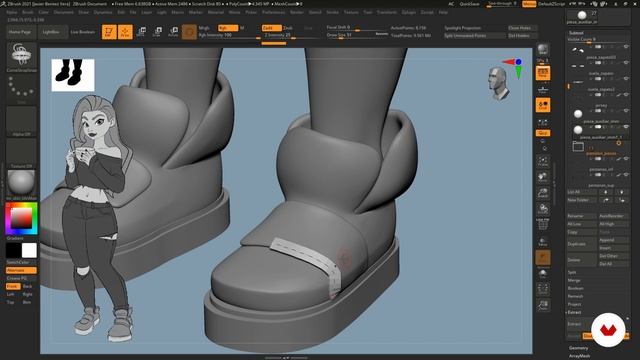
Task: Open the folder settings gear icon in subtool list
Action: click(x=619, y=143)
